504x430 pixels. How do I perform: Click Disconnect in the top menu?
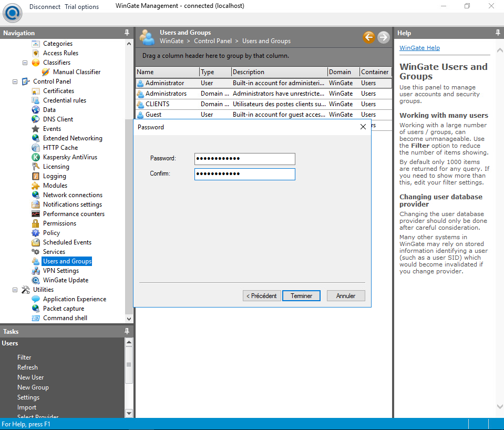(45, 7)
